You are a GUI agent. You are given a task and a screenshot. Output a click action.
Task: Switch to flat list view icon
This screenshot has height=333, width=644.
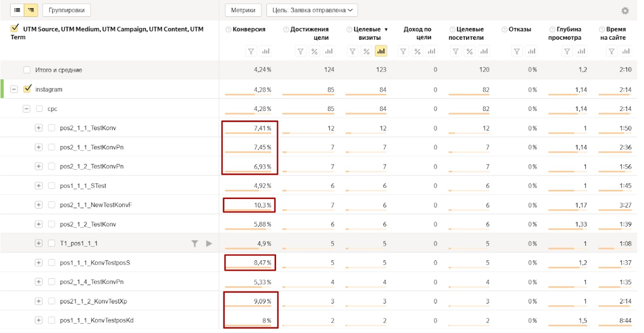(17, 10)
